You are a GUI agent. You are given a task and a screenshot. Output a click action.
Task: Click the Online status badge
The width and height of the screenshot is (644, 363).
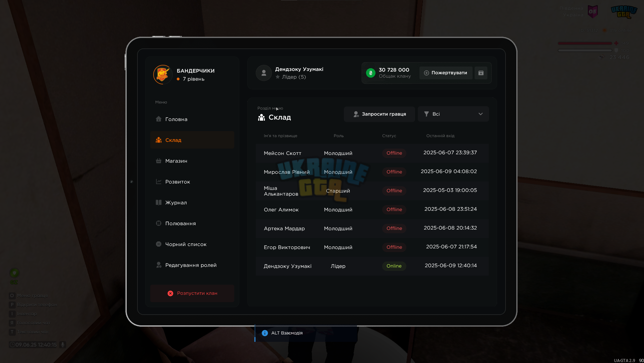[394, 266]
